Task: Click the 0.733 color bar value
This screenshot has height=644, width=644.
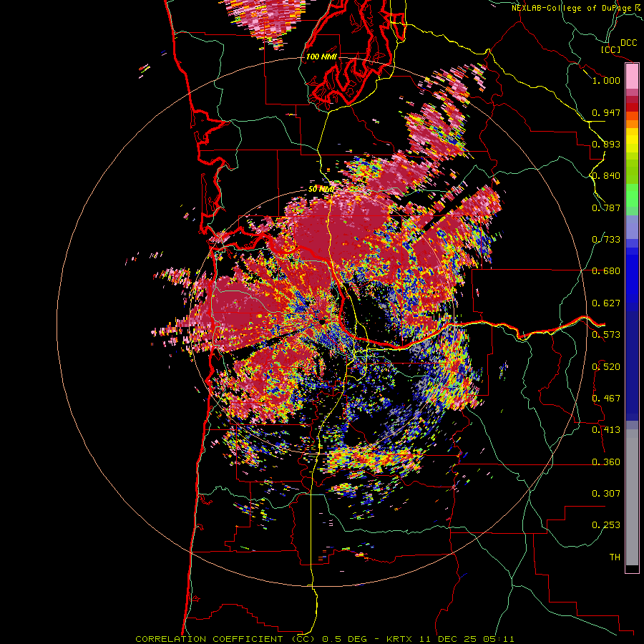Action: tap(606, 240)
